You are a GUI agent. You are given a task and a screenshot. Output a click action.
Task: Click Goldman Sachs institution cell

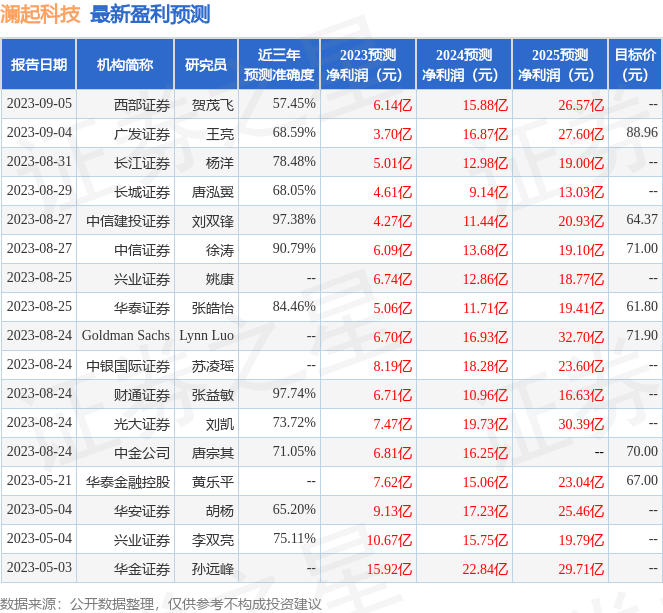pos(126,335)
